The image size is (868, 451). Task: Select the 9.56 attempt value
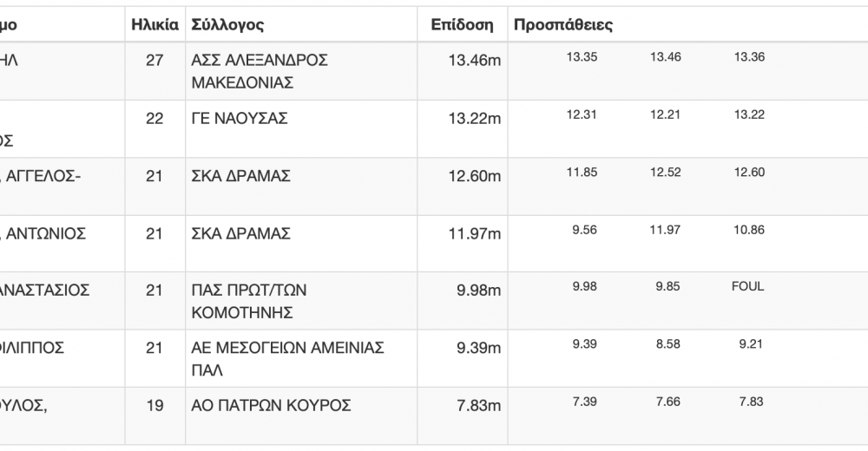[584, 230]
